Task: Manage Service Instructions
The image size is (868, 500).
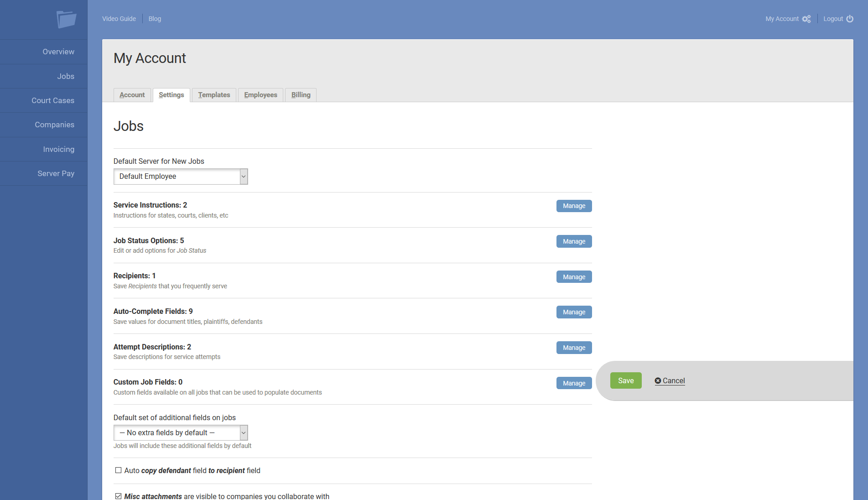Action: (573, 206)
